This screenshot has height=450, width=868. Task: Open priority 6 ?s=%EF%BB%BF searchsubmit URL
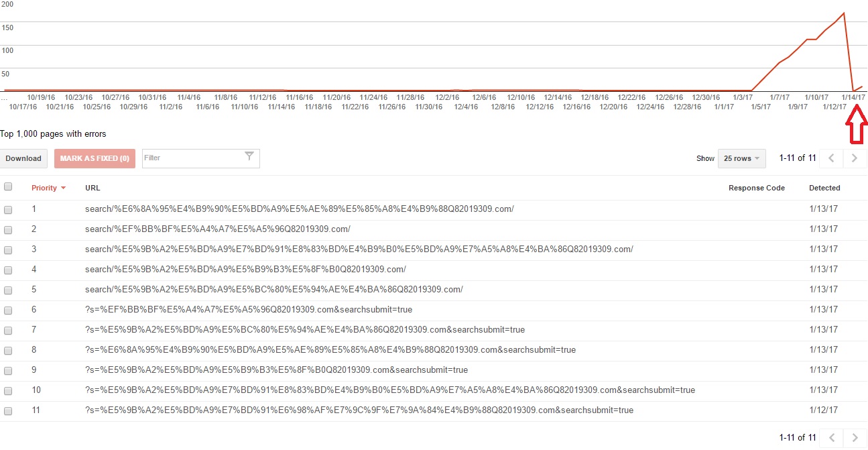[249, 310]
